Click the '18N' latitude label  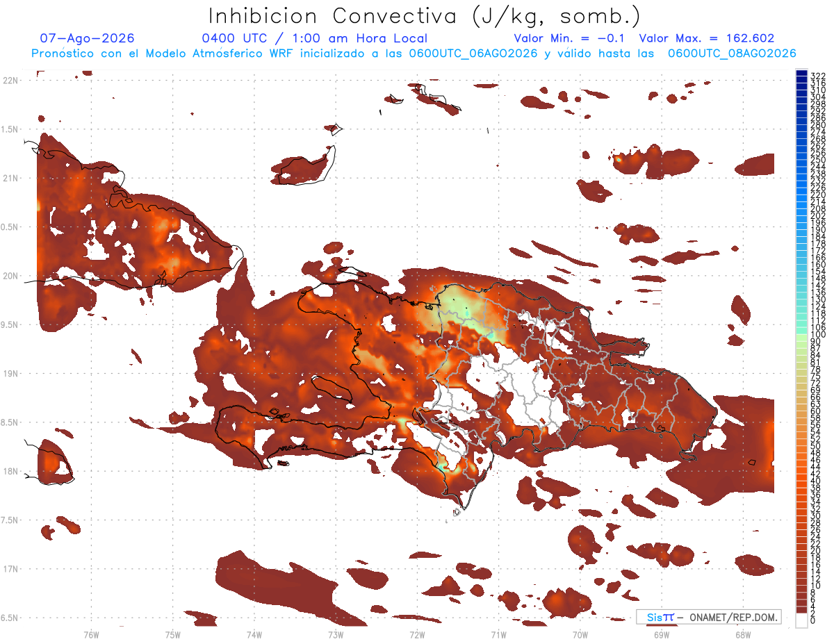coord(10,471)
